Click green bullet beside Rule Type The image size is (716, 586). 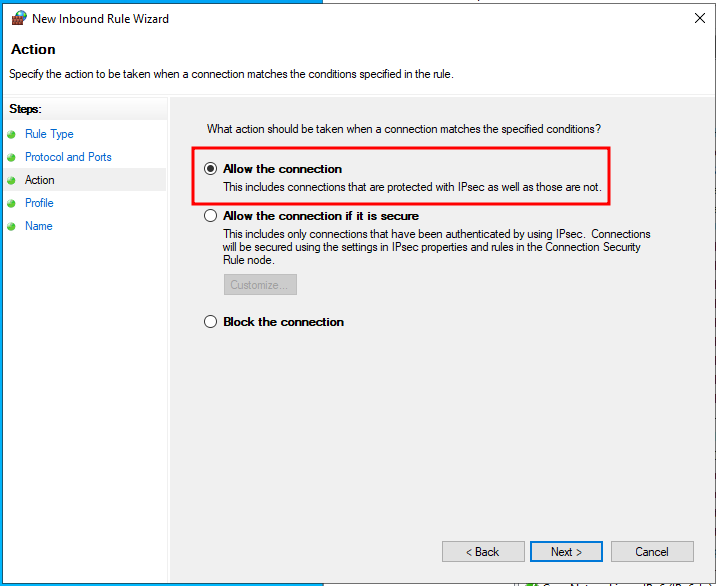click(11, 134)
